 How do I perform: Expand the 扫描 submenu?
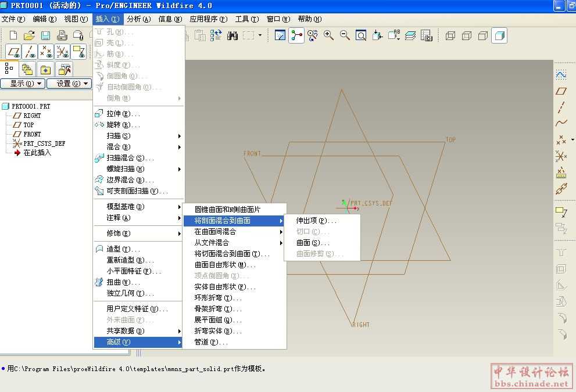pos(138,136)
